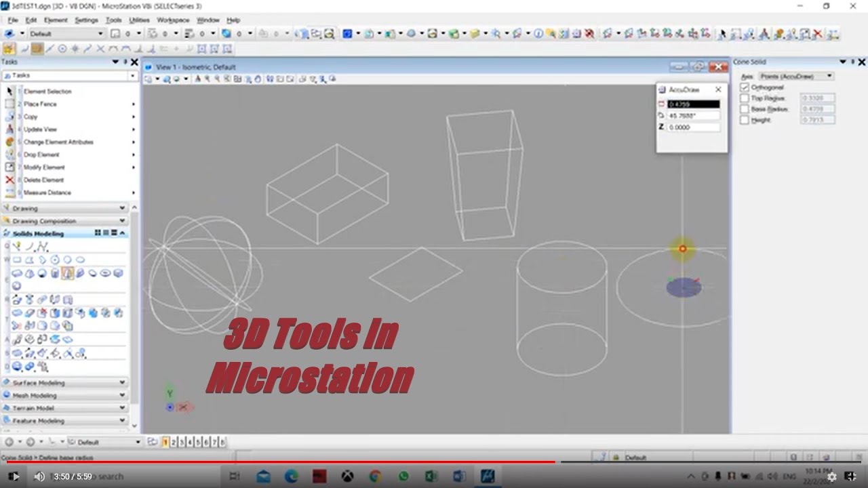Open the Chrome taskbar icon
This screenshot has height=488, width=868.
click(x=375, y=476)
